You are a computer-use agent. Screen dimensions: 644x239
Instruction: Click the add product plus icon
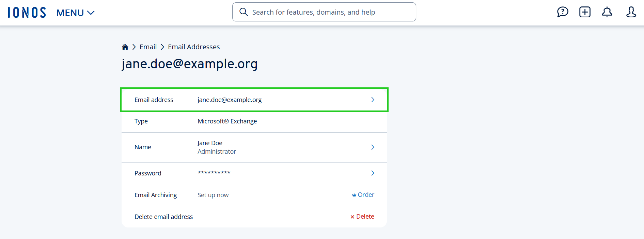[x=585, y=12]
